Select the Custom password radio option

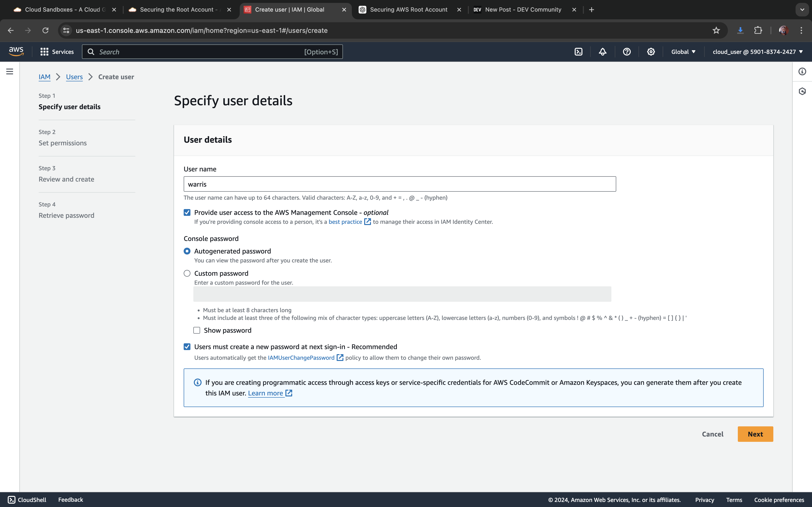point(187,274)
